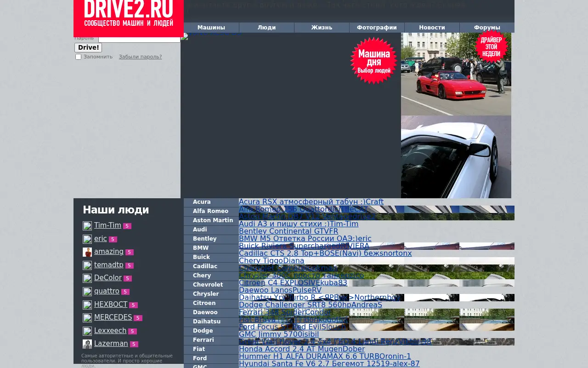Click the Драйвер этой недели badge
Image resolution: width=588 pixels, height=368 pixels.
492,46
